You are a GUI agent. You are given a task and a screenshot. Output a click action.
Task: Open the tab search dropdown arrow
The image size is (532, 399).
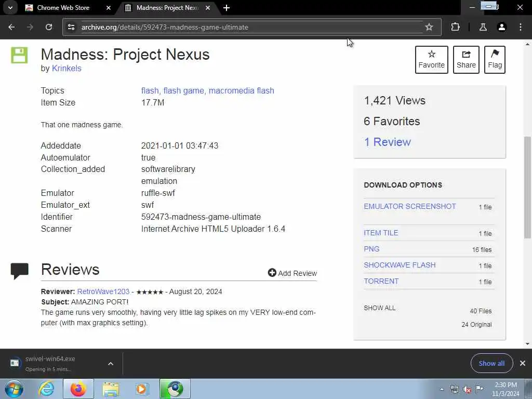click(10, 7)
